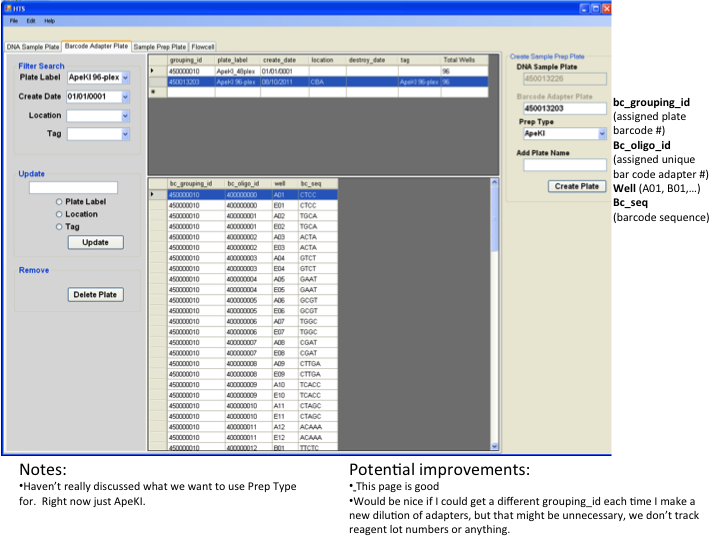This screenshot has height=540, width=720.
Task: Click the scroll up arrow of barcode table
Action: tap(495, 182)
